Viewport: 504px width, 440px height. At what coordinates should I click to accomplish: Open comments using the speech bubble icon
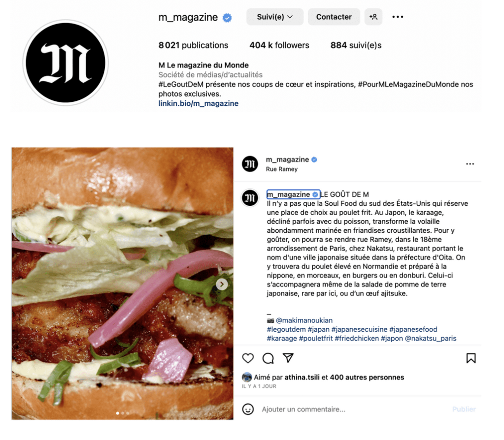(268, 358)
